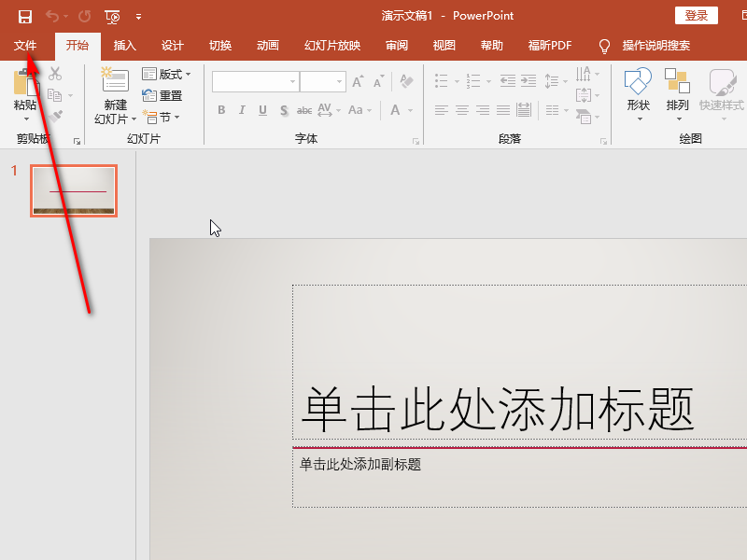This screenshot has width=747, height=560.
Task: Click the Save icon in quick access toolbar
Action: click(x=25, y=17)
